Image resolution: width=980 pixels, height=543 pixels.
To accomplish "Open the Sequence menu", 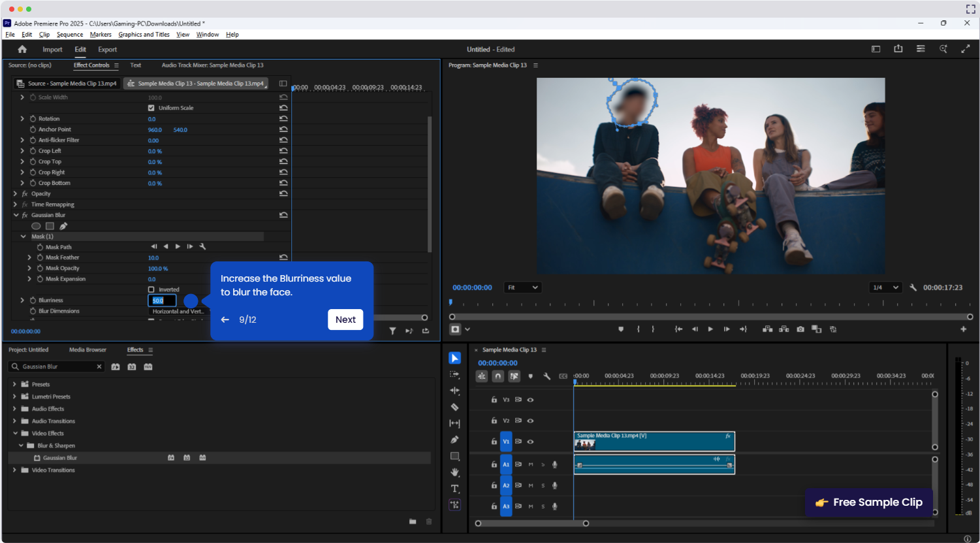I will pos(70,35).
